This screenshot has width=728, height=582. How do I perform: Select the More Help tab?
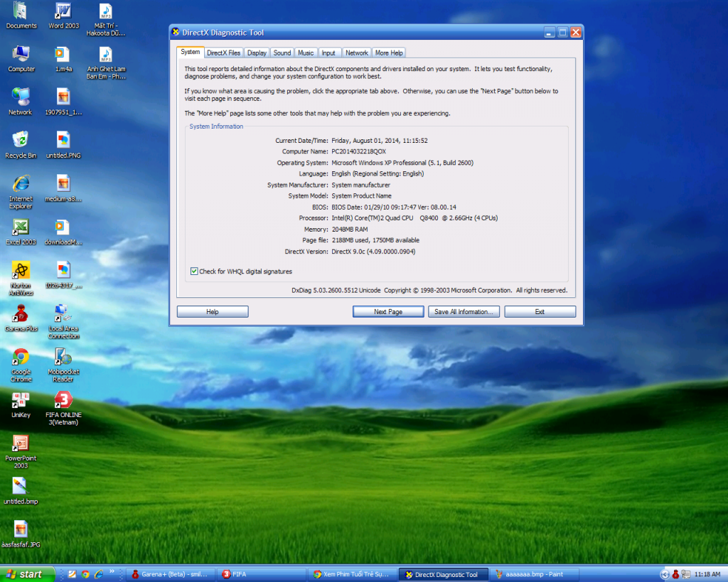point(389,53)
